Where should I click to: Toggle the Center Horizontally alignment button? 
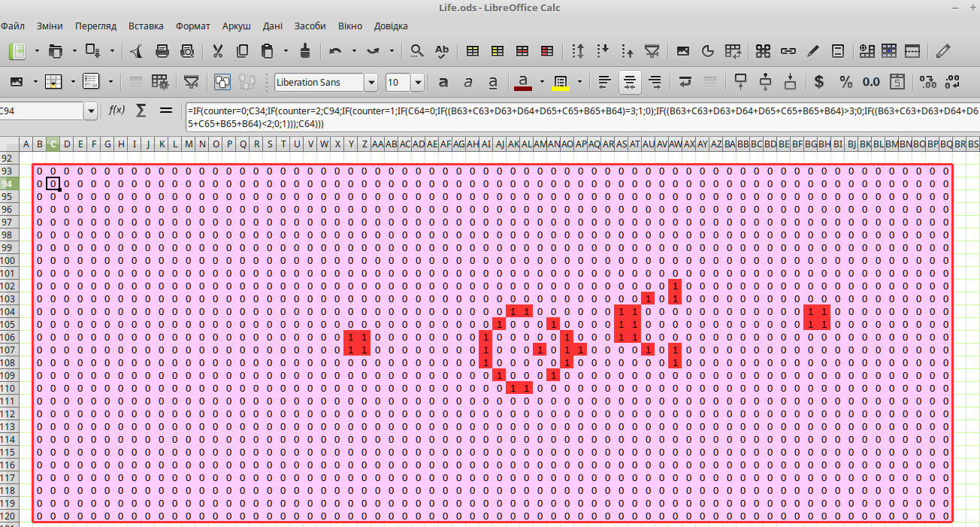pos(630,82)
